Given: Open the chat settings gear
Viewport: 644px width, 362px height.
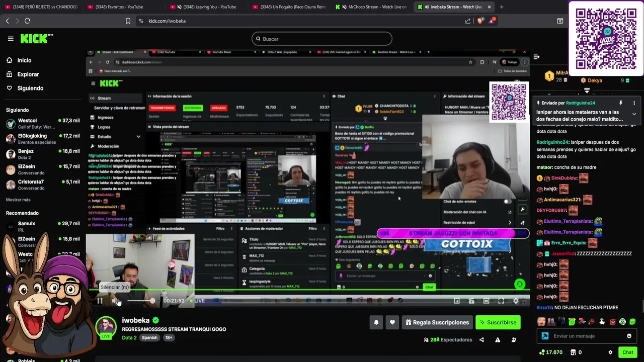Looking at the screenshot, I should (610, 352).
